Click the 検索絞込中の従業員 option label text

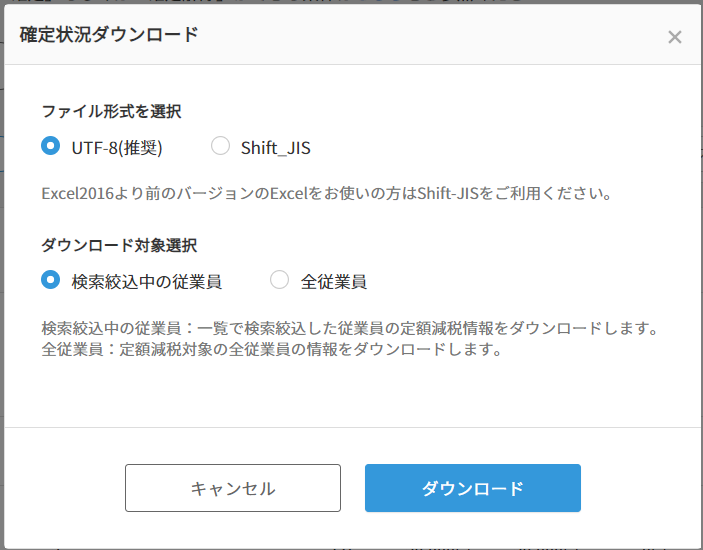pos(147,282)
